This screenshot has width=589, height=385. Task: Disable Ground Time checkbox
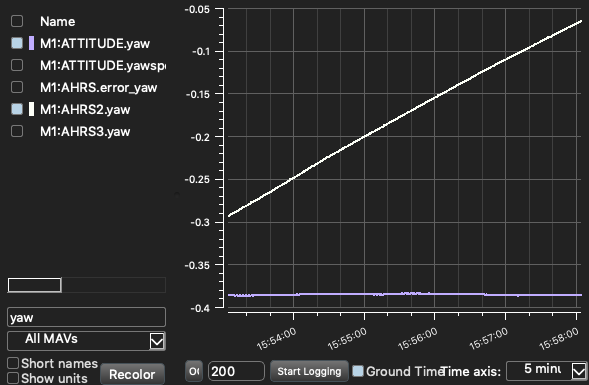(358, 371)
